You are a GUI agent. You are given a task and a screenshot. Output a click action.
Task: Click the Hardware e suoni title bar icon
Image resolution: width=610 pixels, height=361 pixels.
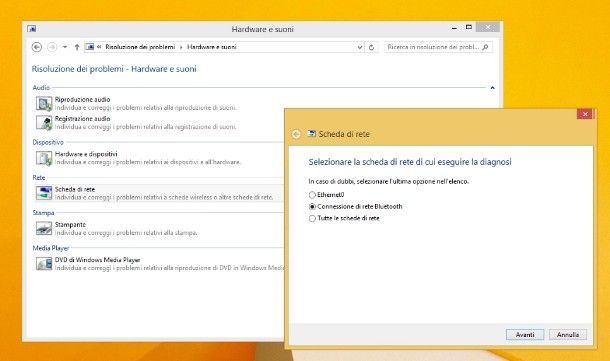(32, 29)
